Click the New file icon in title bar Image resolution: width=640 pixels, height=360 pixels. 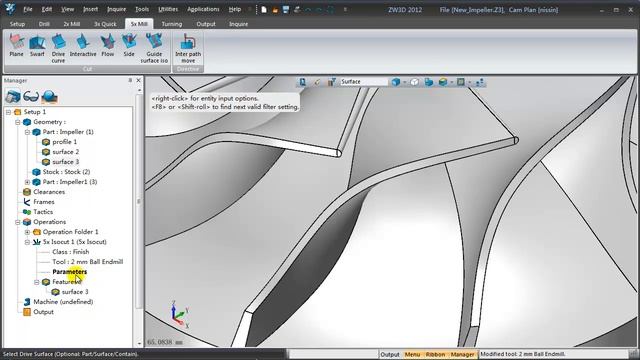pos(264,9)
